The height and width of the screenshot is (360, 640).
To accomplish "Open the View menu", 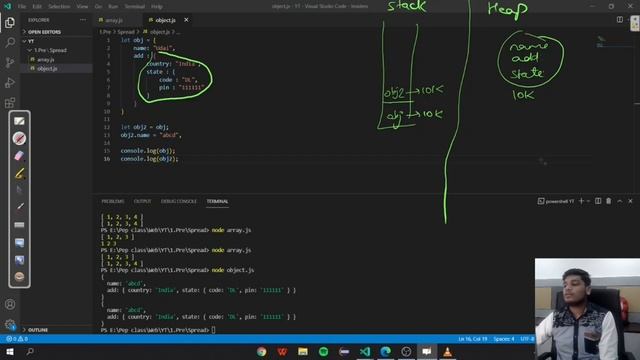I will click(82, 7).
